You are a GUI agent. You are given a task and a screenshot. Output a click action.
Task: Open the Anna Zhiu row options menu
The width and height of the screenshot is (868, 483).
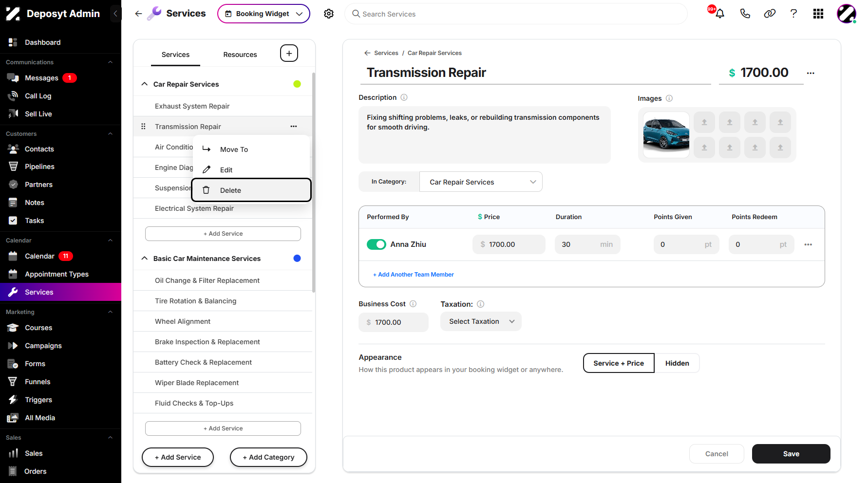tap(808, 244)
